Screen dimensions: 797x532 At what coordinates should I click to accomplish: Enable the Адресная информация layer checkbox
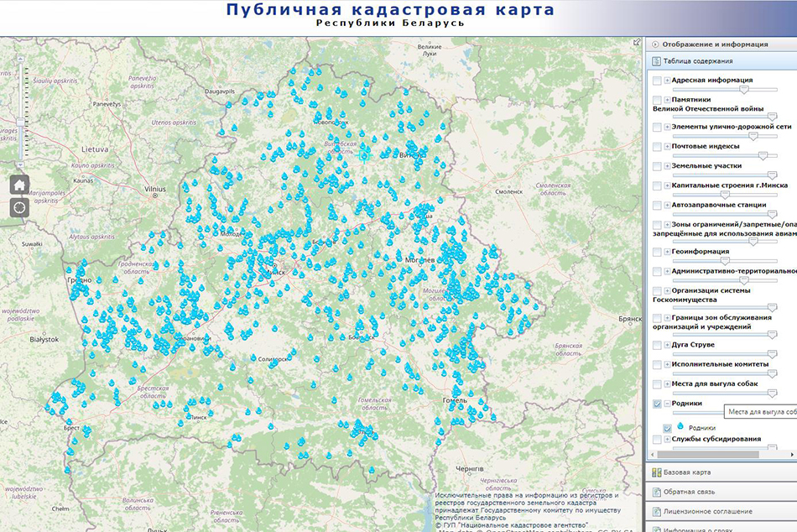coord(657,81)
